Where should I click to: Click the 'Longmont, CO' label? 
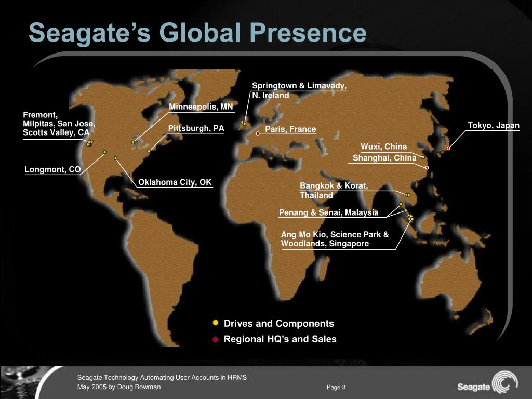[x=52, y=169]
